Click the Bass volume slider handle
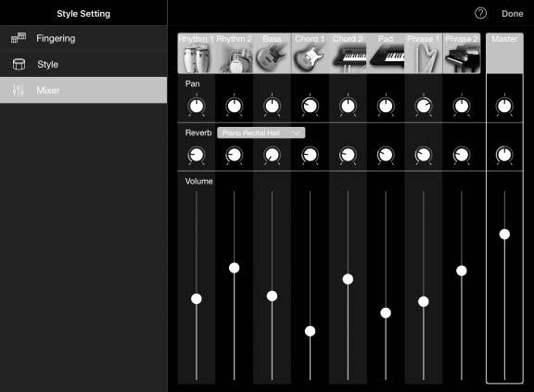 pos(273,296)
